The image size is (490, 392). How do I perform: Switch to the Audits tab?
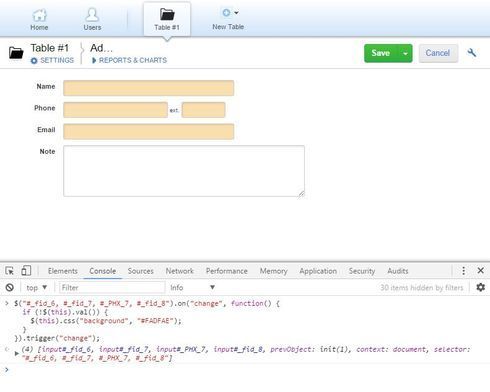pos(398,271)
